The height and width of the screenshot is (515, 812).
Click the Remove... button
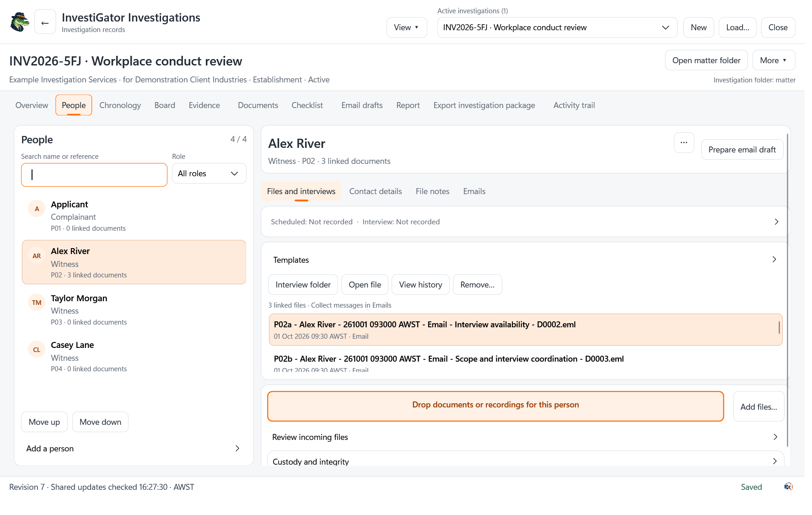(477, 285)
